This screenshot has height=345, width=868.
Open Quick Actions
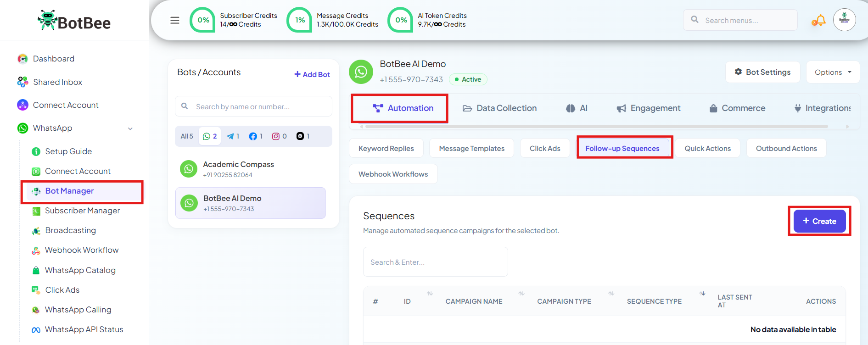(707, 148)
